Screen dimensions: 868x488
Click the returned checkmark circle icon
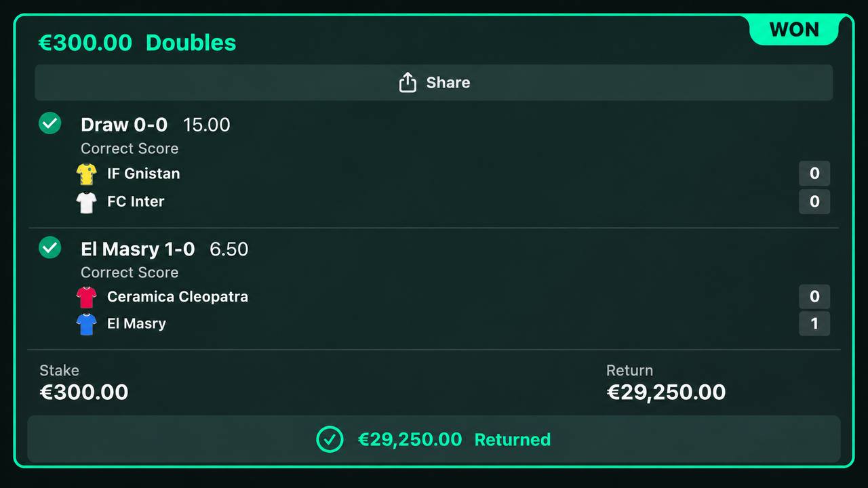click(330, 439)
